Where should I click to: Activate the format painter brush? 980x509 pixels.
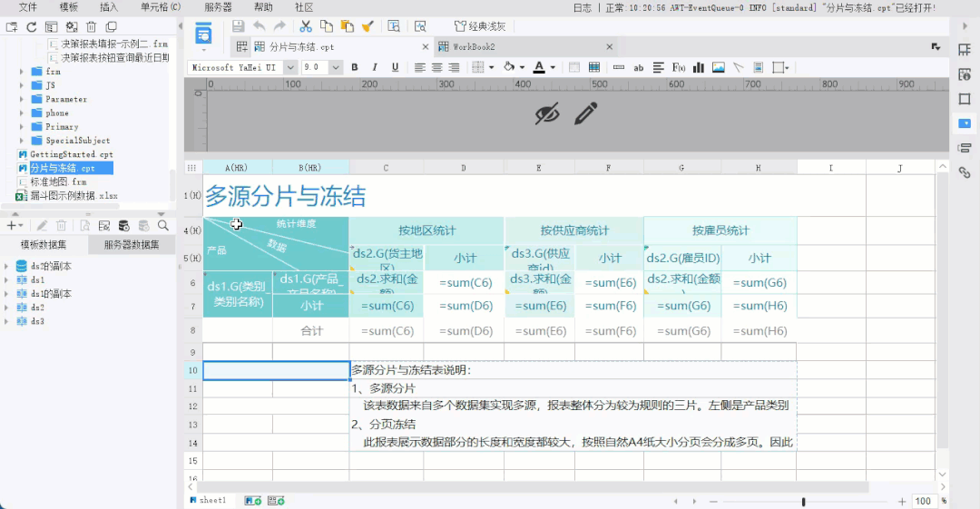point(368,26)
